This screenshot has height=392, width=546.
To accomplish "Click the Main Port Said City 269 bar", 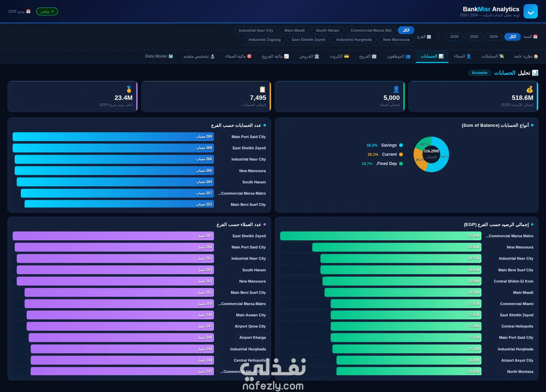I will pos(113,137).
